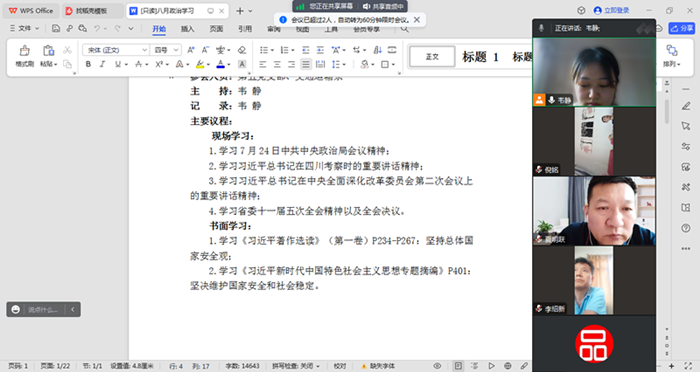Expand the font size dropdown
The height and width of the screenshot is (372, 700).
(x=165, y=50)
